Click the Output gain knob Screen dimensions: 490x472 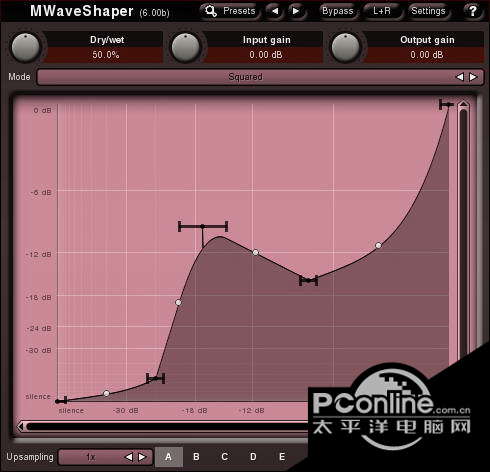point(346,48)
